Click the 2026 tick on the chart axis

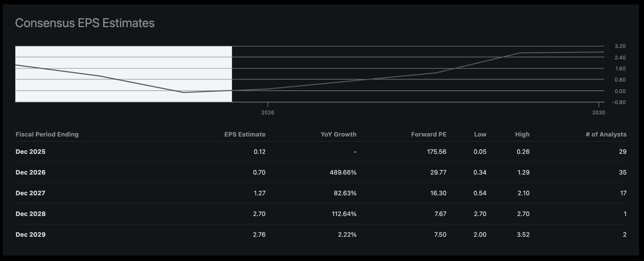(268, 113)
